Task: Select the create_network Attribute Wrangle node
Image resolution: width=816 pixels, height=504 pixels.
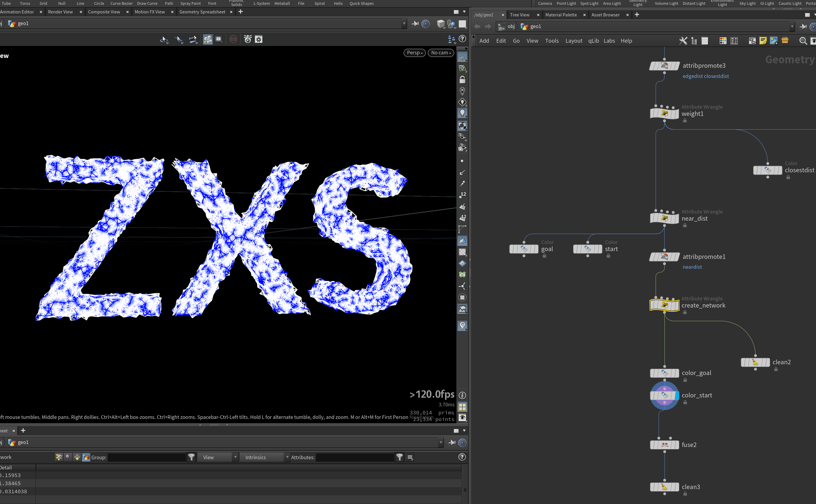Action: coord(664,305)
